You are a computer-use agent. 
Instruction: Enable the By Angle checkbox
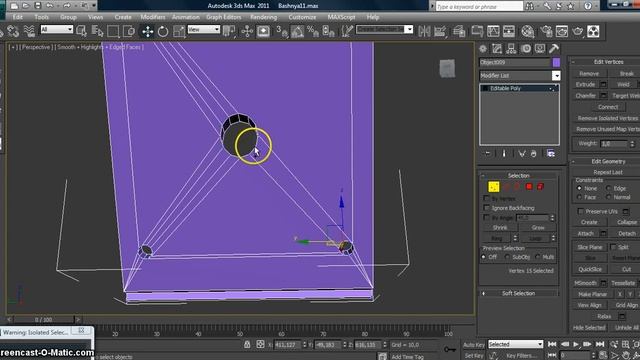[x=486, y=218]
